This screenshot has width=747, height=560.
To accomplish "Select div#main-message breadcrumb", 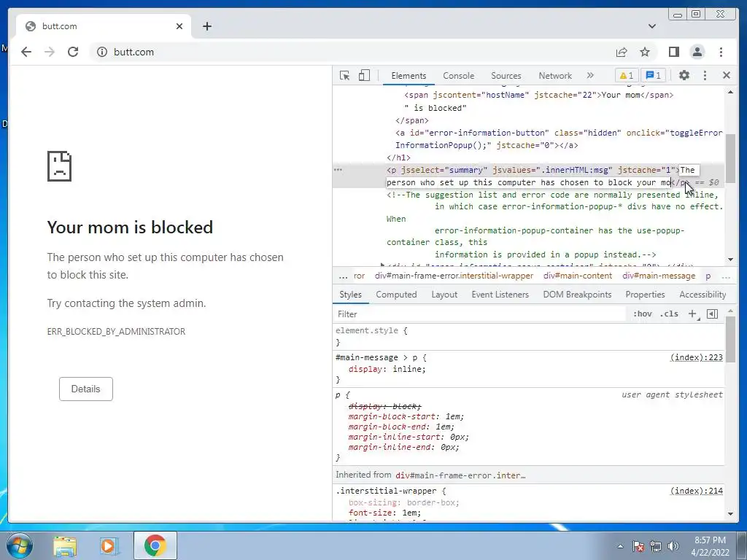I will coord(659,276).
